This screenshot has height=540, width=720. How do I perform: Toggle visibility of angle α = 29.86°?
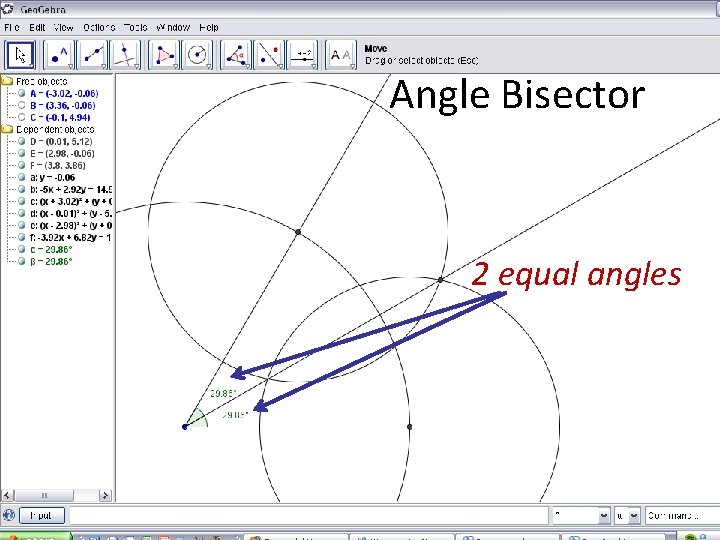[21, 249]
